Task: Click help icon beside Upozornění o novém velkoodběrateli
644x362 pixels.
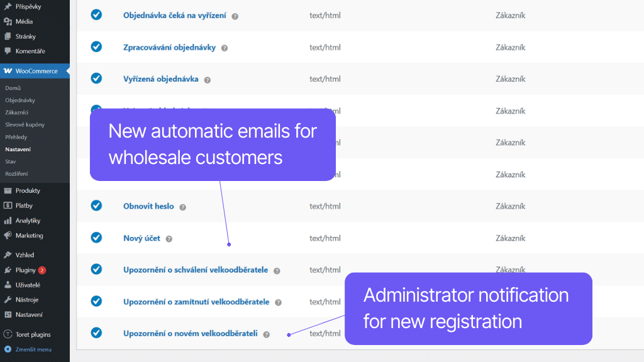Action: [267, 334]
